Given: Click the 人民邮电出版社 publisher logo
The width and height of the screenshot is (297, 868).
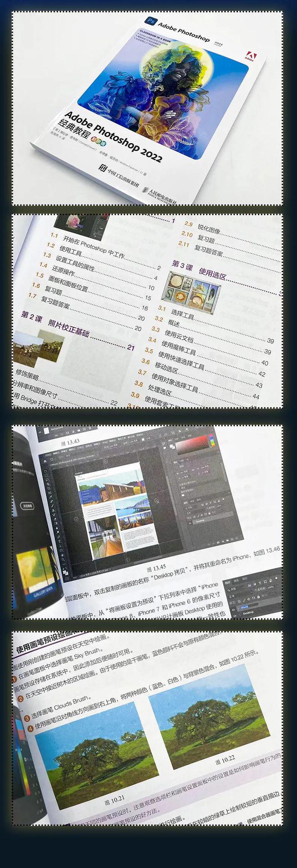Looking at the screenshot, I should pyautogui.click(x=159, y=196).
